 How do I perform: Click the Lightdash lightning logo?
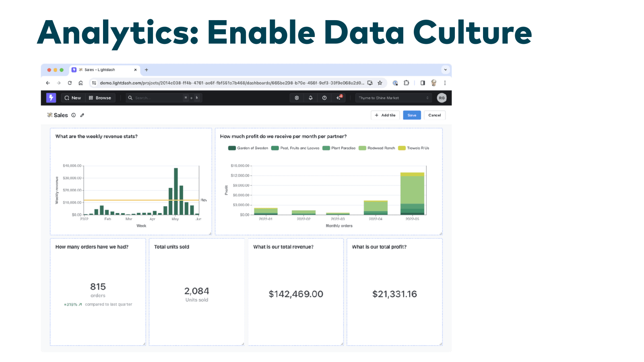[51, 98]
